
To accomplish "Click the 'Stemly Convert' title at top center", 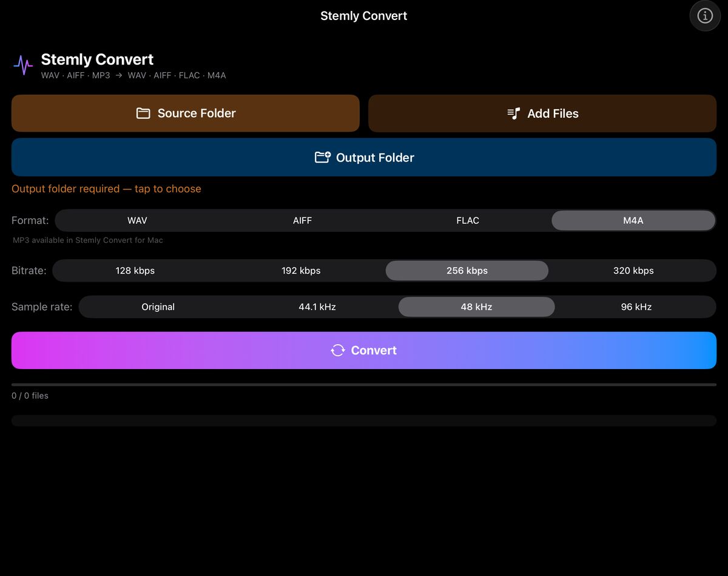I will point(364,16).
